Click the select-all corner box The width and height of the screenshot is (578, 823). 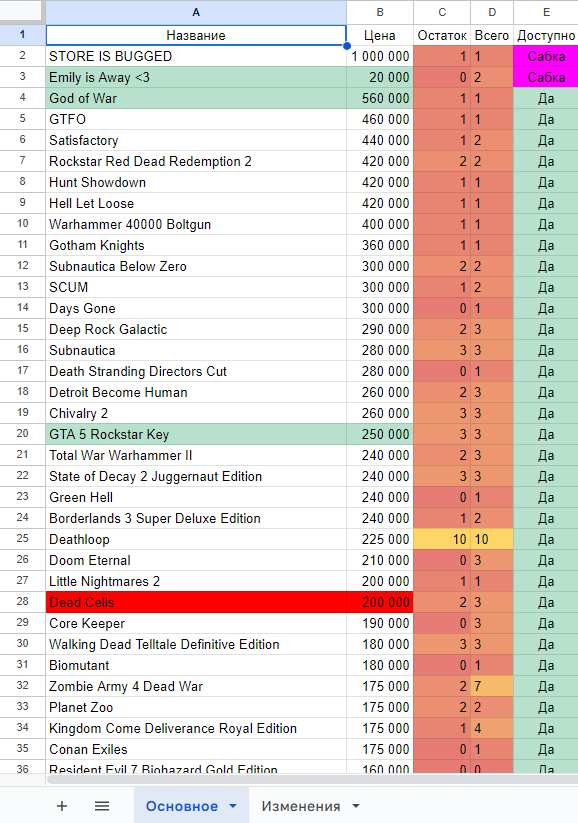21,11
